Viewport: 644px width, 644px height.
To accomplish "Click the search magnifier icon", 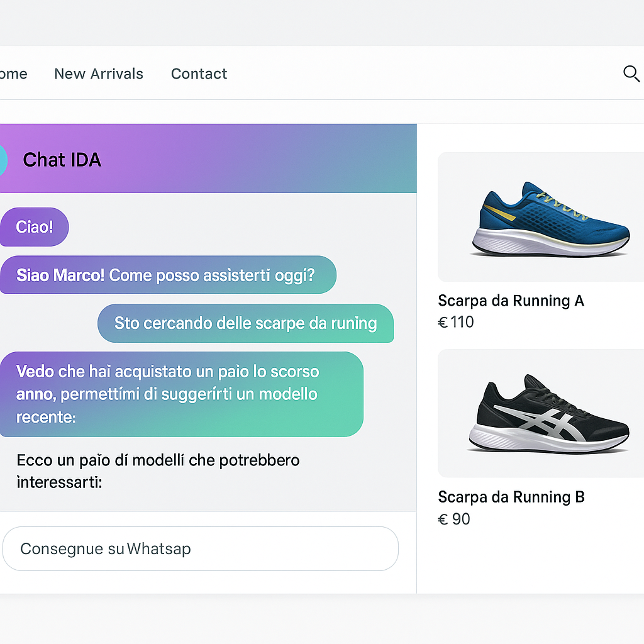I will (631, 74).
